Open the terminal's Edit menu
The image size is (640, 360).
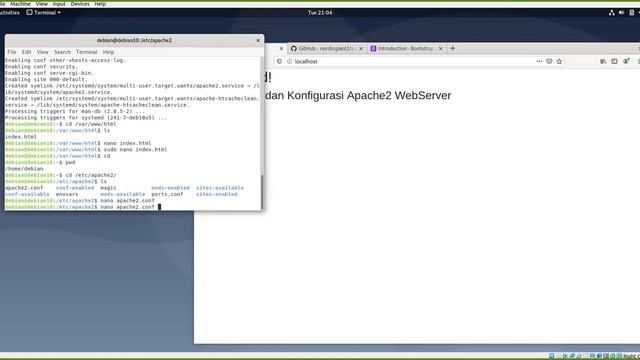(x=27, y=52)
